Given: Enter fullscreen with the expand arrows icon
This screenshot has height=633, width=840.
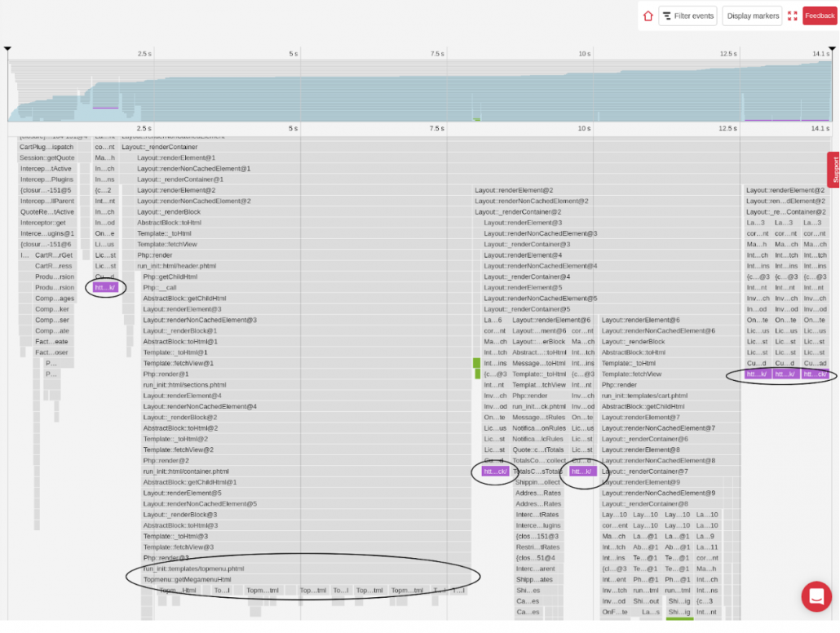Looking at the screenshot, I should point(793,15).
